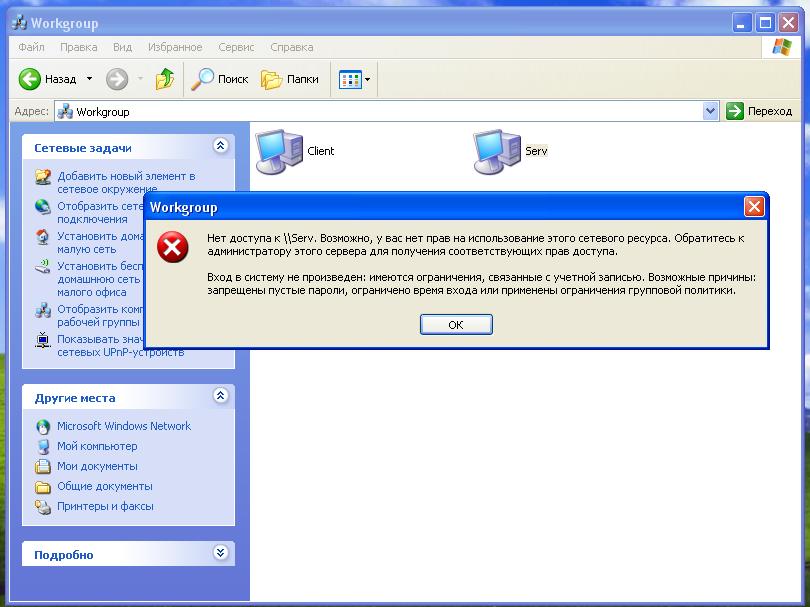
Task: Click the Переход go button
Action: pos(759,111)
